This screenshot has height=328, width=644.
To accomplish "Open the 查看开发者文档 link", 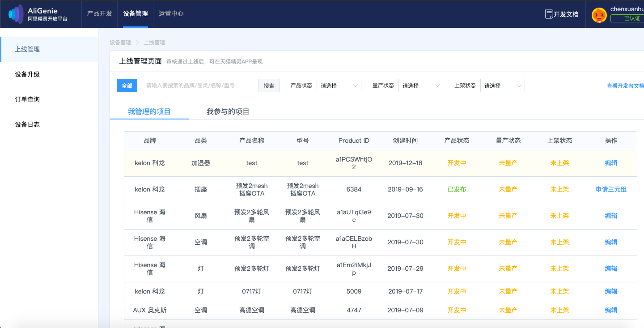I will (625, 85).
